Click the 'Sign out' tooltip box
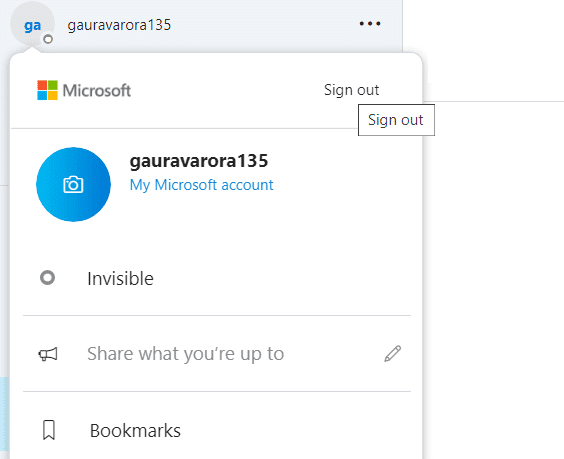Image resolution: width=564 pixels, height=459 pixels. click(396, 120)
